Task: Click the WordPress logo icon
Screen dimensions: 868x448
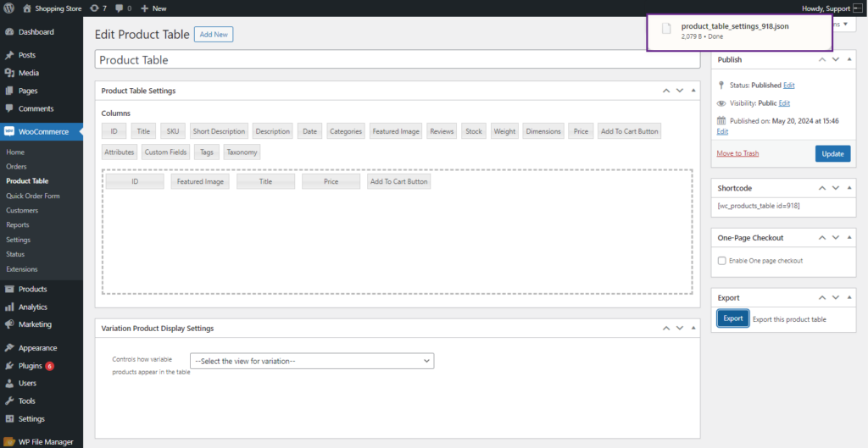Action: (8, 8)
